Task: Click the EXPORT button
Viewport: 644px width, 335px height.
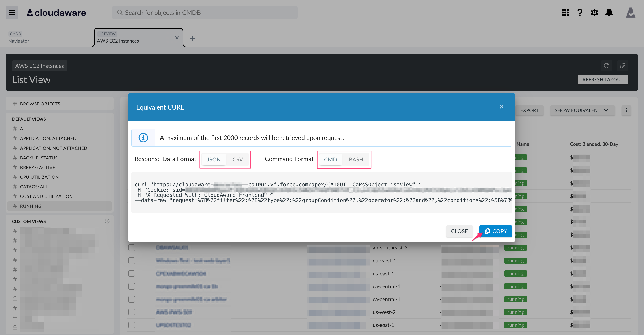Action: [x=530, y=110]
